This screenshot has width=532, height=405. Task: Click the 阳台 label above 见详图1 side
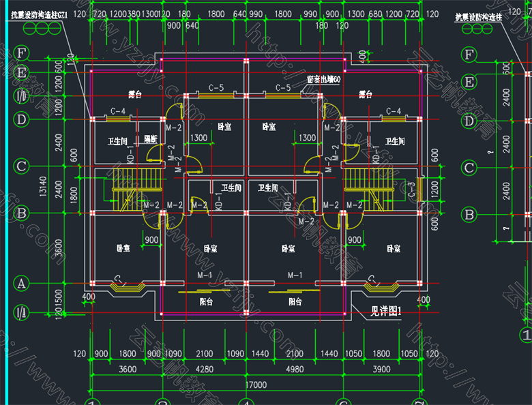click(295, 301)
